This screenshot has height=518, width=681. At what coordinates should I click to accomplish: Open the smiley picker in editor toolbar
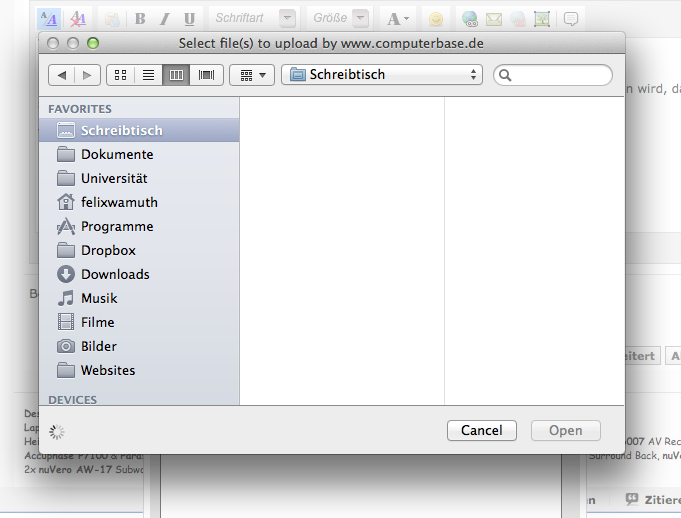436,19
